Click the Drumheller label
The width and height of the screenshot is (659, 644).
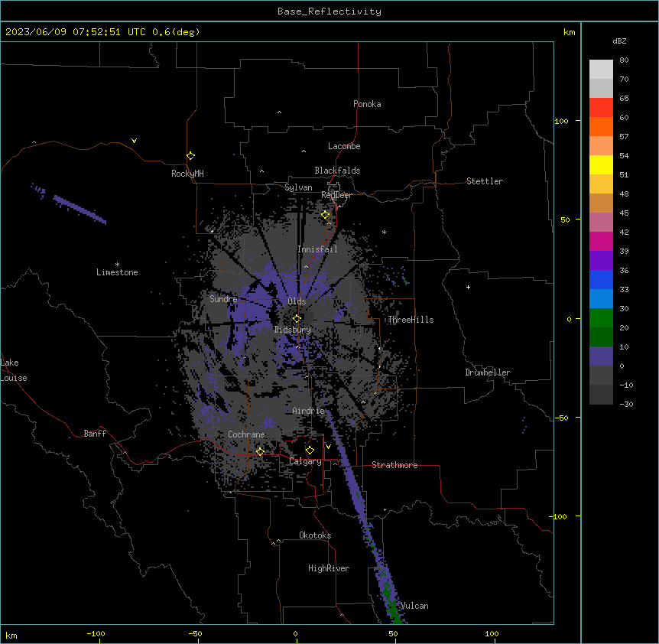(488, 372)
